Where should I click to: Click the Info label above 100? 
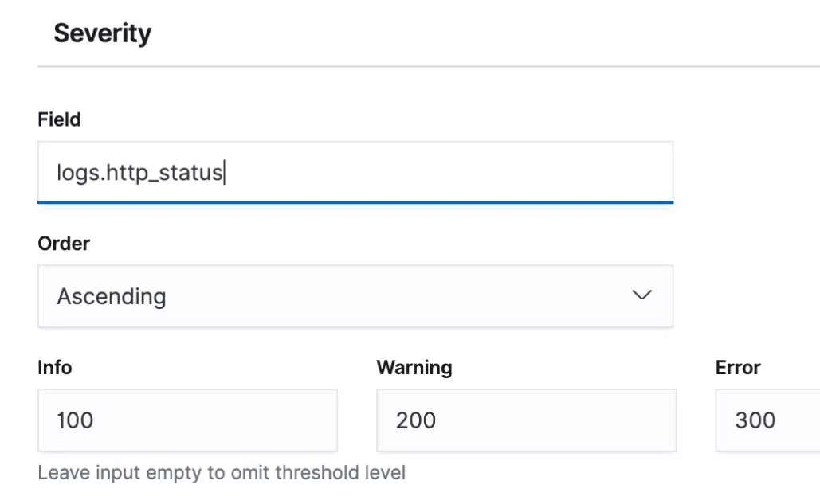click(55, 367)
